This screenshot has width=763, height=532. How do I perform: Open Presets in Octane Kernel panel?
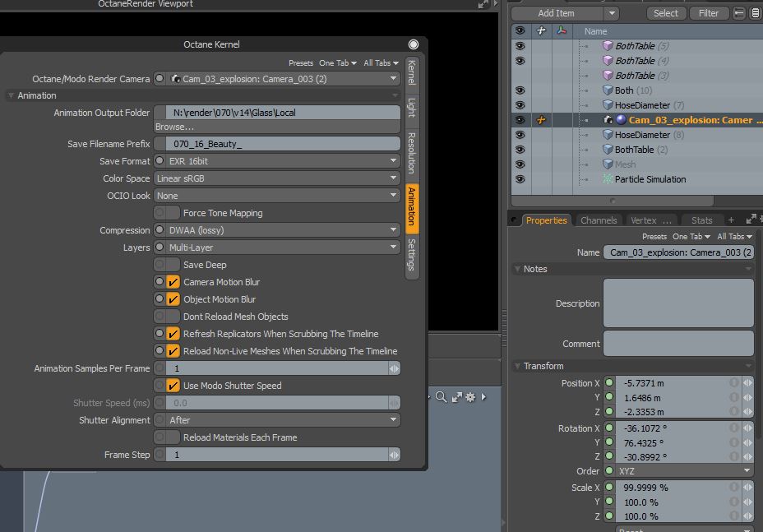pyautogui.click(x=301, y=63)
